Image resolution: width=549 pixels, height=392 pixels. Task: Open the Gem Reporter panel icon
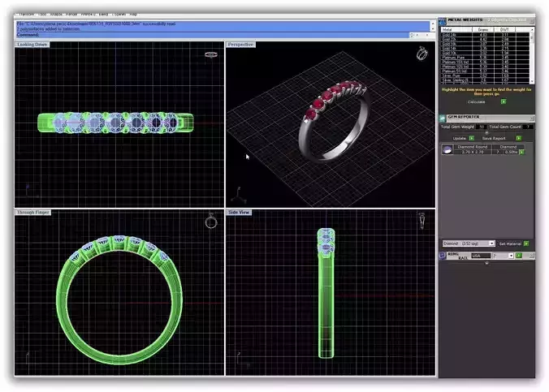(x=443, y=118)
